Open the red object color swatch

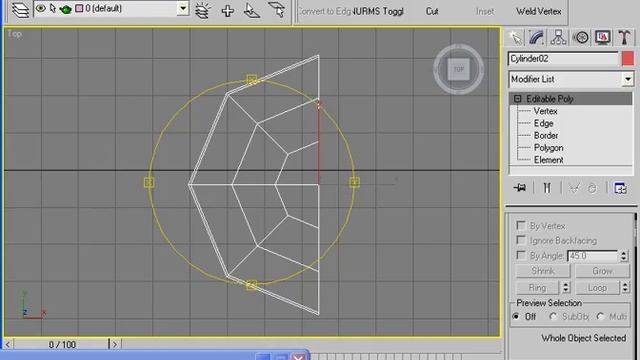point(628,59)
